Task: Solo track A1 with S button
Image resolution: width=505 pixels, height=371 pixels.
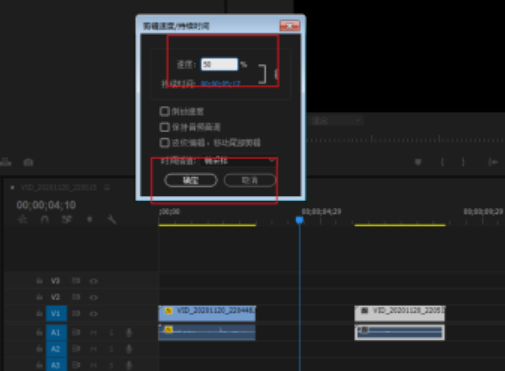Action: click(111, 333)
